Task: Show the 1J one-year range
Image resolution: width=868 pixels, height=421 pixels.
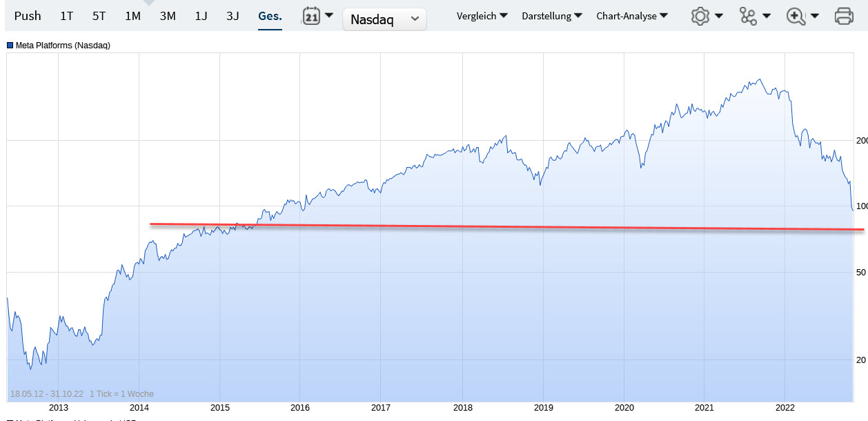Action: pos(201,16)
